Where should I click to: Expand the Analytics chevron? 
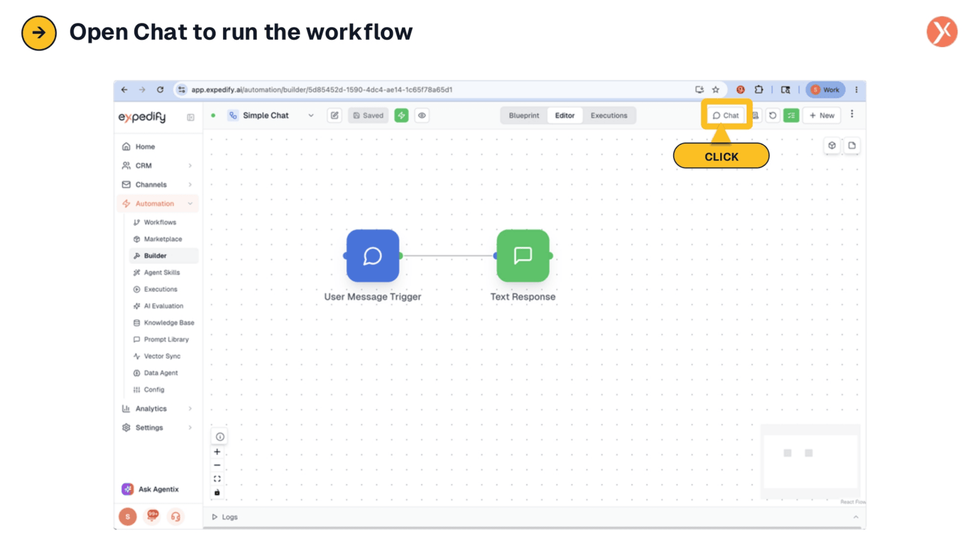coord(190,409)
